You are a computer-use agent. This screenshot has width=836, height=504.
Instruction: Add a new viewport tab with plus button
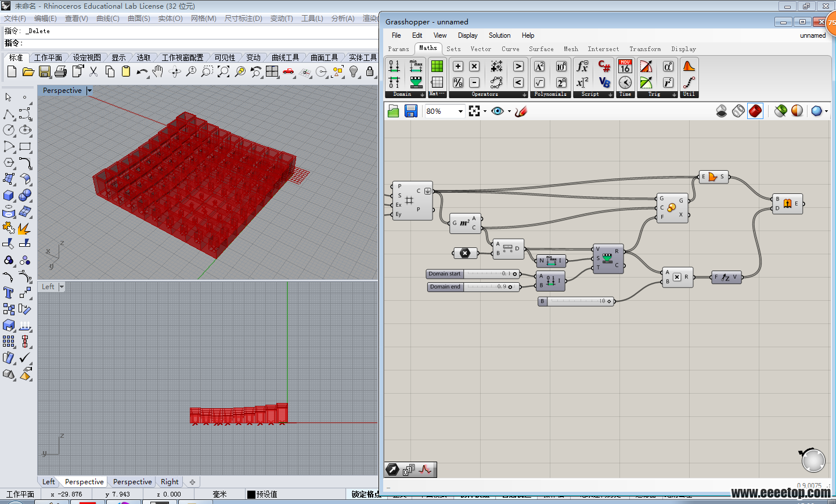tap(192, 482)
